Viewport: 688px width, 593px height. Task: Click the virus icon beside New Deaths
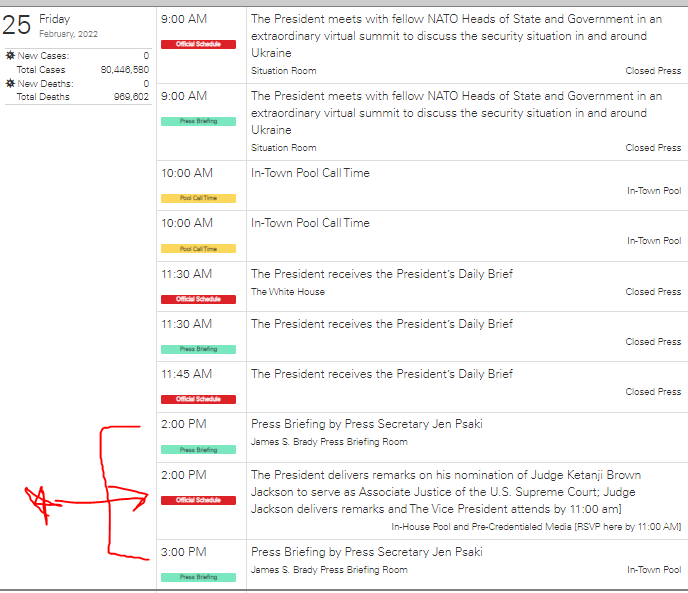pyautogui.click(x=10, y=83)
